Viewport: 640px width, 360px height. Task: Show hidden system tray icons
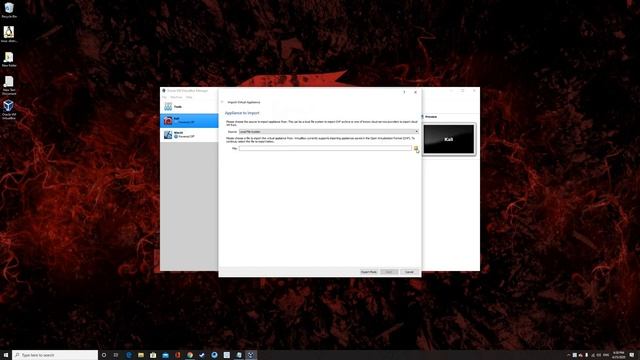(x=568, y=355)
